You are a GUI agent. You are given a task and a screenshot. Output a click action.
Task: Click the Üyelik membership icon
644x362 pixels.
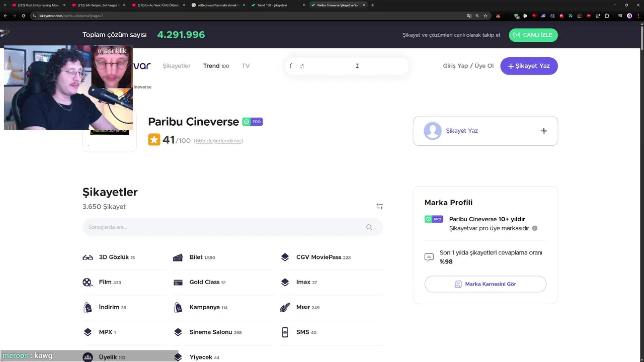88,357
